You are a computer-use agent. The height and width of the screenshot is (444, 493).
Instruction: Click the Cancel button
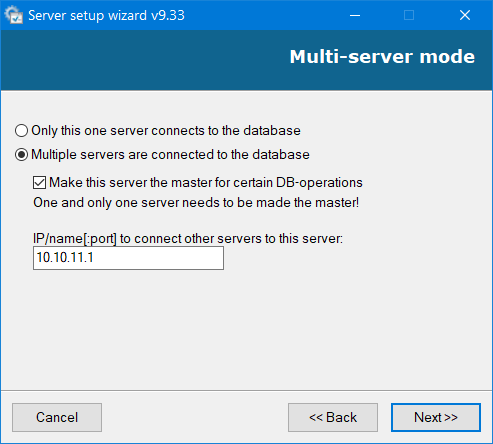click(x=57, y=417)
